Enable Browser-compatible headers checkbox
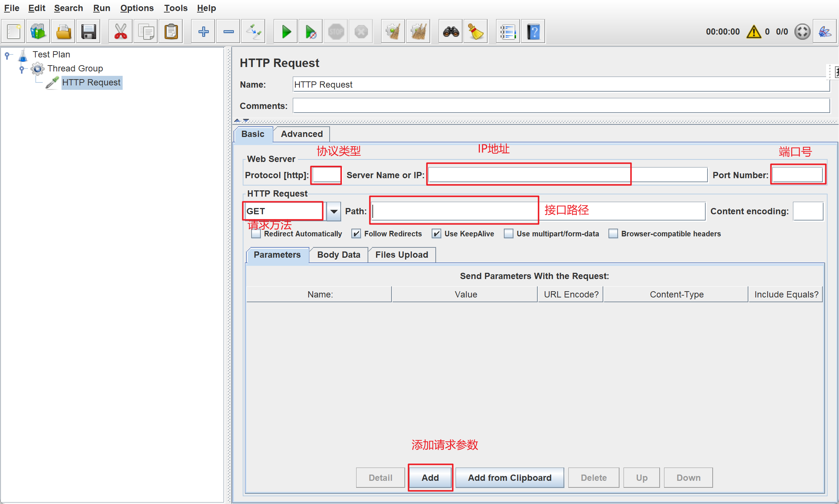 [x=613, y=234]
